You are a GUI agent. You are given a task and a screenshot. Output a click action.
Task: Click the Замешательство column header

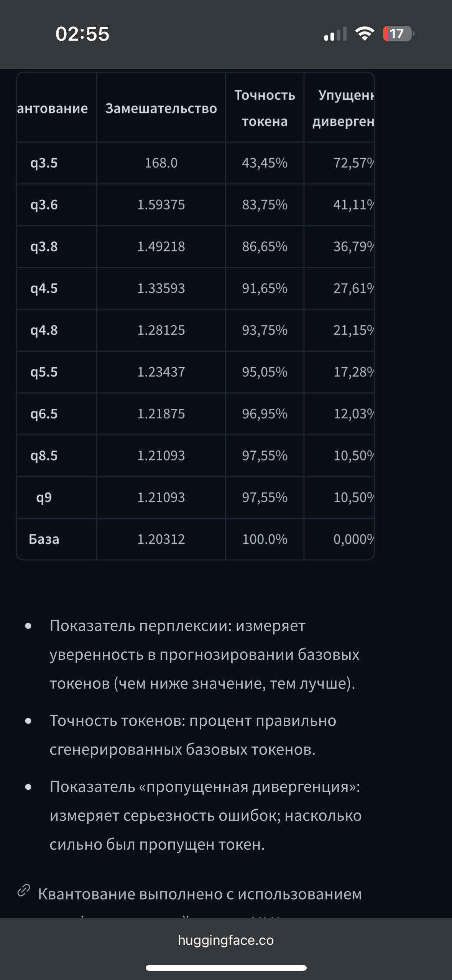(161, 109)
